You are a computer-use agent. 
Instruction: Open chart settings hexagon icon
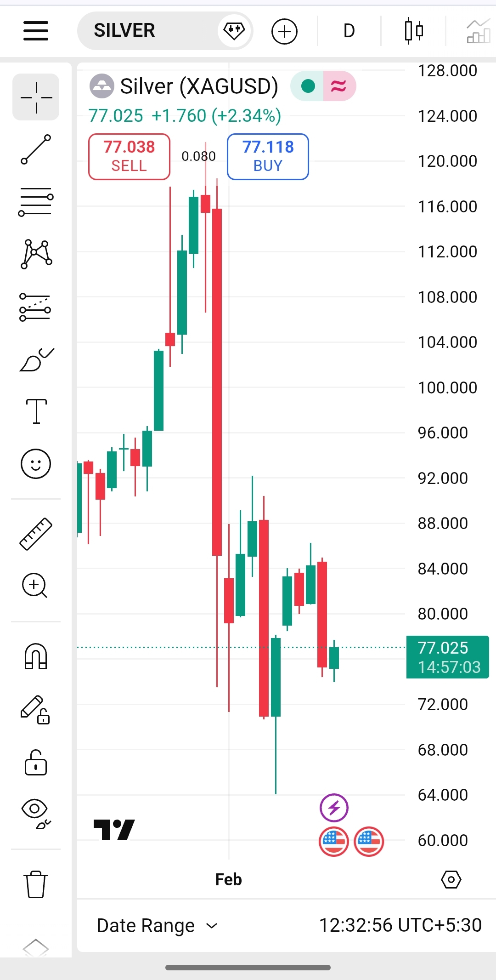click(451, 879)
